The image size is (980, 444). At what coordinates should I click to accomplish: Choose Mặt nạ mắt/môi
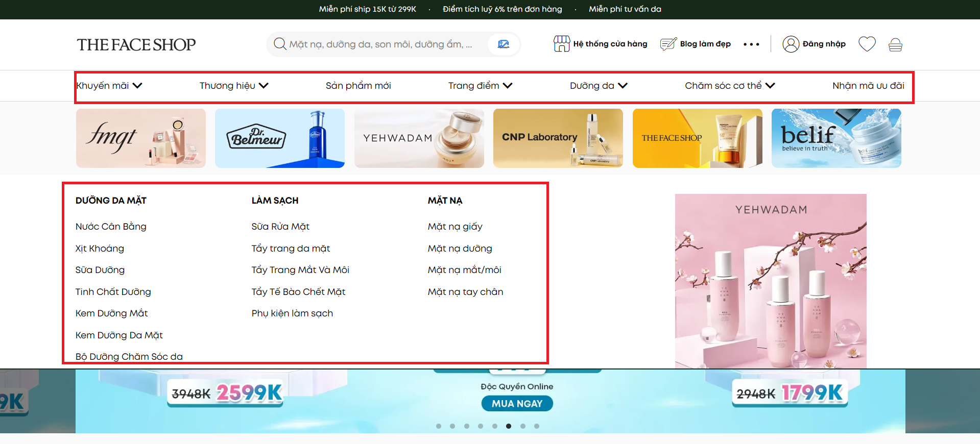465,270
